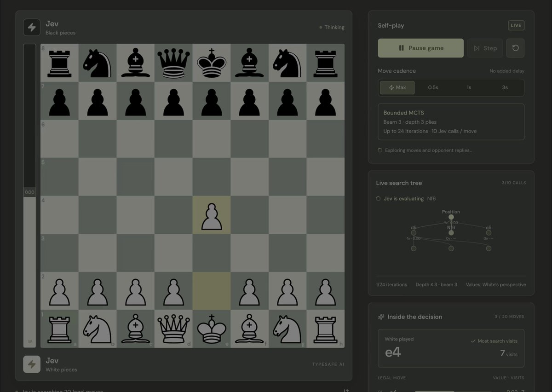Click the 7 visits count
The width and height of the screenshot is (552, 392).
click(x=509, y=353)
